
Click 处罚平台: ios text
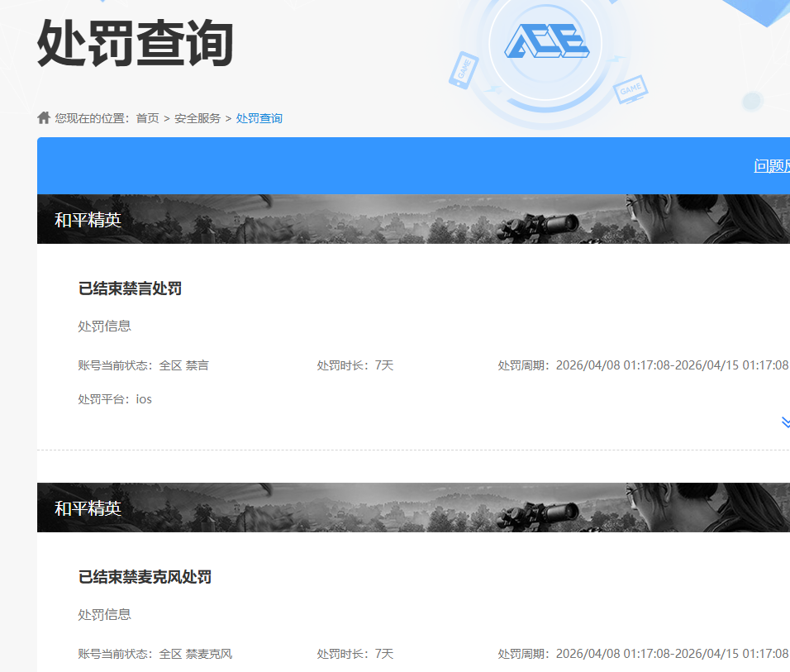[x=115, y=399]
